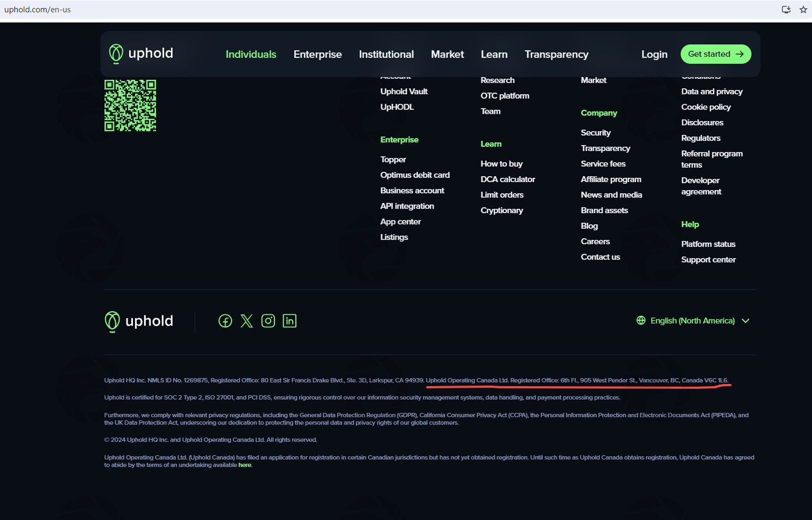Expand the English (North America) language dropdown
This screenshot has height=520, width=812.
click(x=693, y=320)
